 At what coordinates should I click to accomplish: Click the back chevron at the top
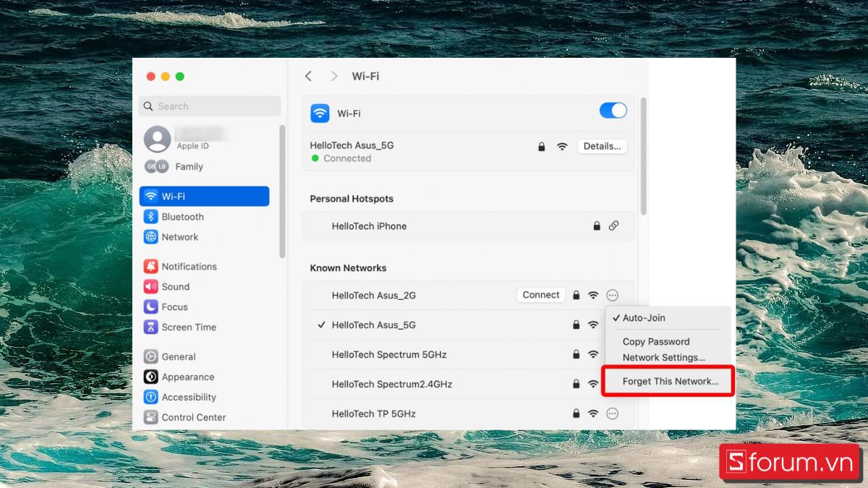[x=309, y=75]
